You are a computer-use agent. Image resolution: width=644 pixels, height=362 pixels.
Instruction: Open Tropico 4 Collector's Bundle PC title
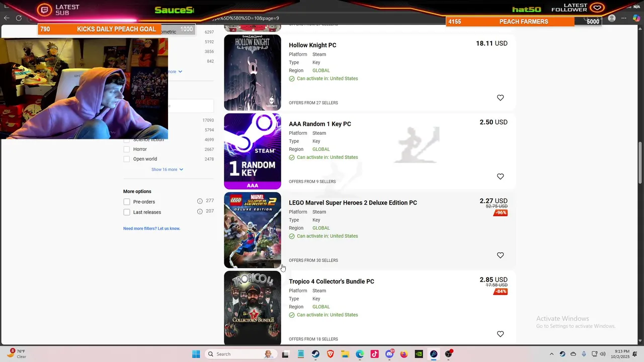[x=332, y=282]
